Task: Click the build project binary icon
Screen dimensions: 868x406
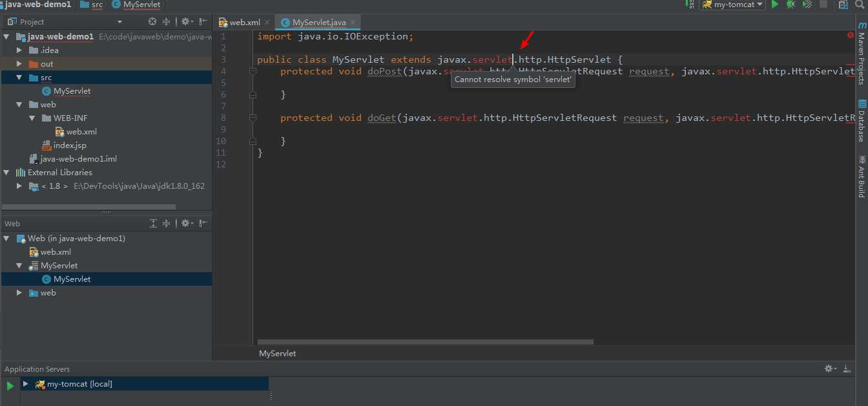Action: pos(690,5)
